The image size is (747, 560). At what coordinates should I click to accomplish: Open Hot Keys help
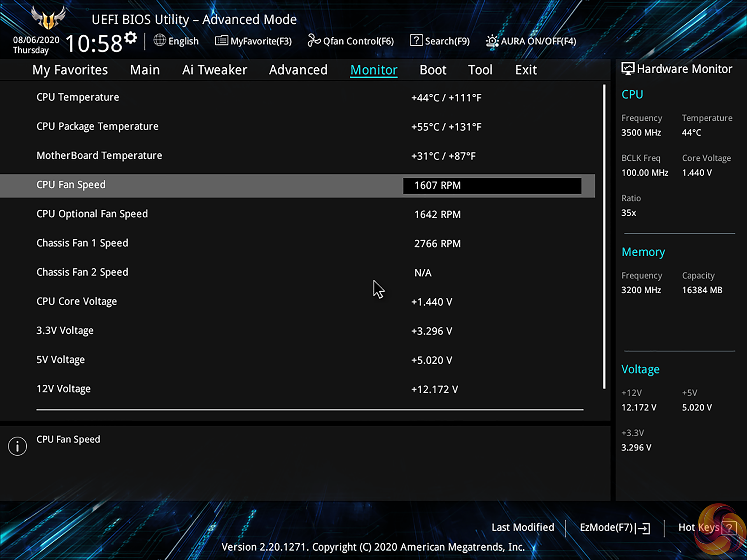(706, 528)
